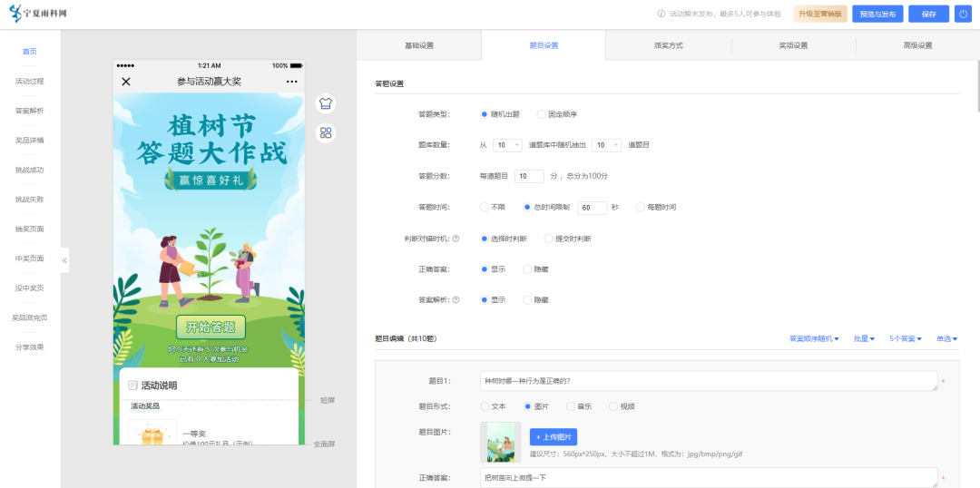The height and width of the screenshot is (488, 980).
Task: Collapse the left sidebar with the double-chevron handle
Action: 64,260
